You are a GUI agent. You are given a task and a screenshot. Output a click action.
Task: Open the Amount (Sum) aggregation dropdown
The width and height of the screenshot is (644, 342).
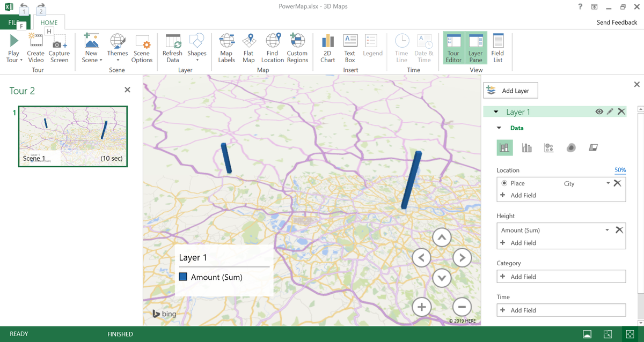tap(606, 229)
